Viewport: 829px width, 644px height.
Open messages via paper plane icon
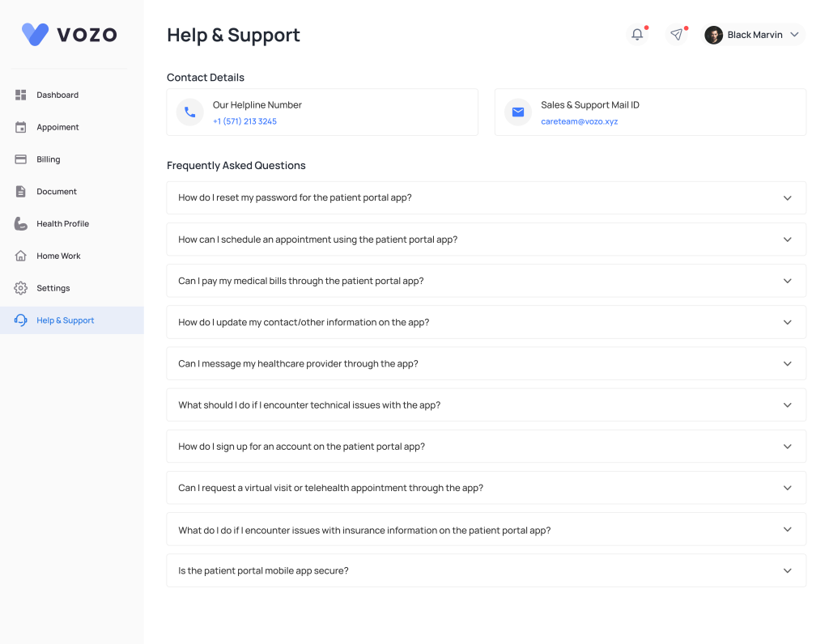676,35
